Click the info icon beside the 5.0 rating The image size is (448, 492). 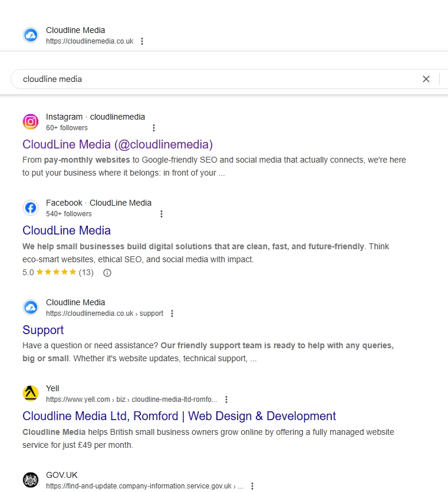[107, 273]
